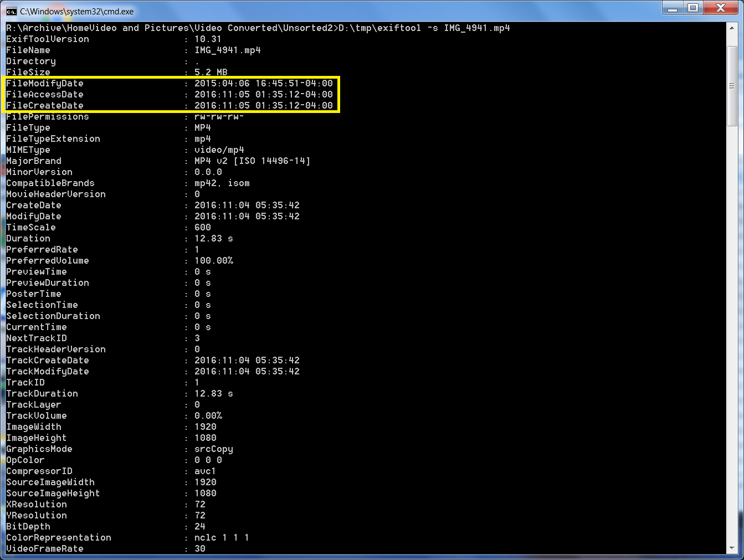Click the ImageWidth value 1920
Screen dimensions: 744x560
206,427
